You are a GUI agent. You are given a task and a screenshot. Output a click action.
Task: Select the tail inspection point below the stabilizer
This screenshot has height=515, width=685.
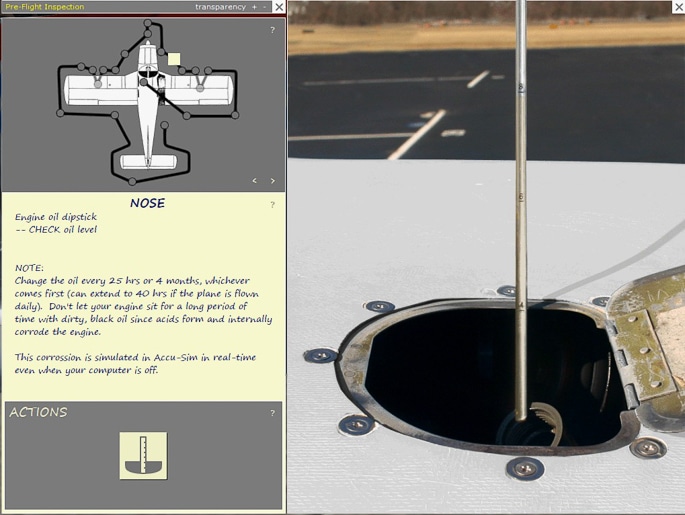click(x=133, y=181)
